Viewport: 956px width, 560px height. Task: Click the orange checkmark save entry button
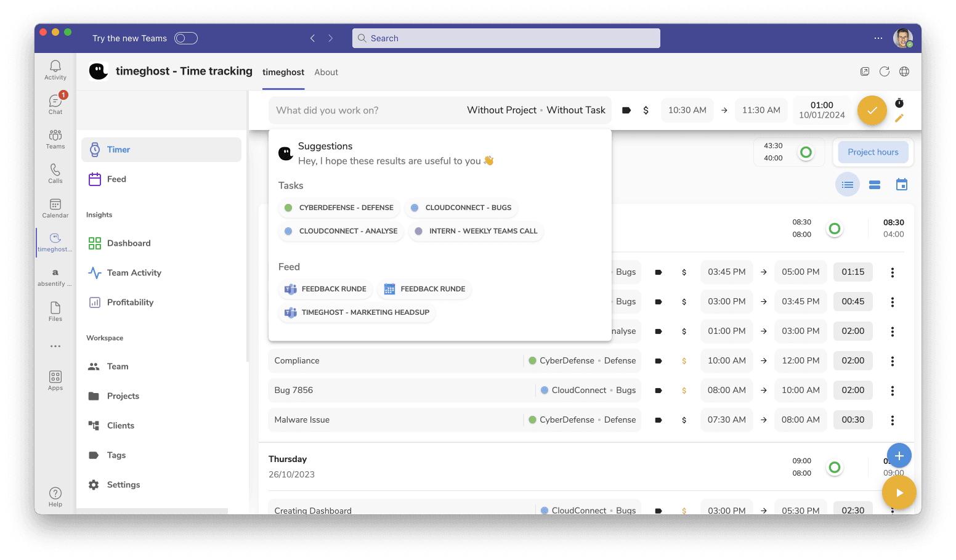point(872,111)
